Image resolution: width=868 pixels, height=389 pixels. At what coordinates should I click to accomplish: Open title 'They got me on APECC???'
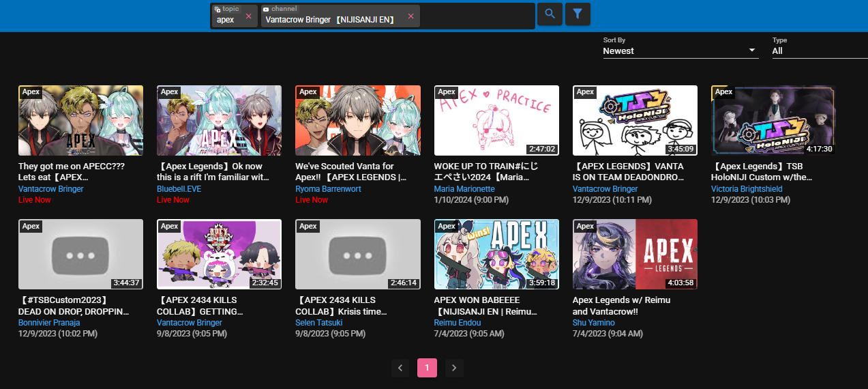(72, 171)
